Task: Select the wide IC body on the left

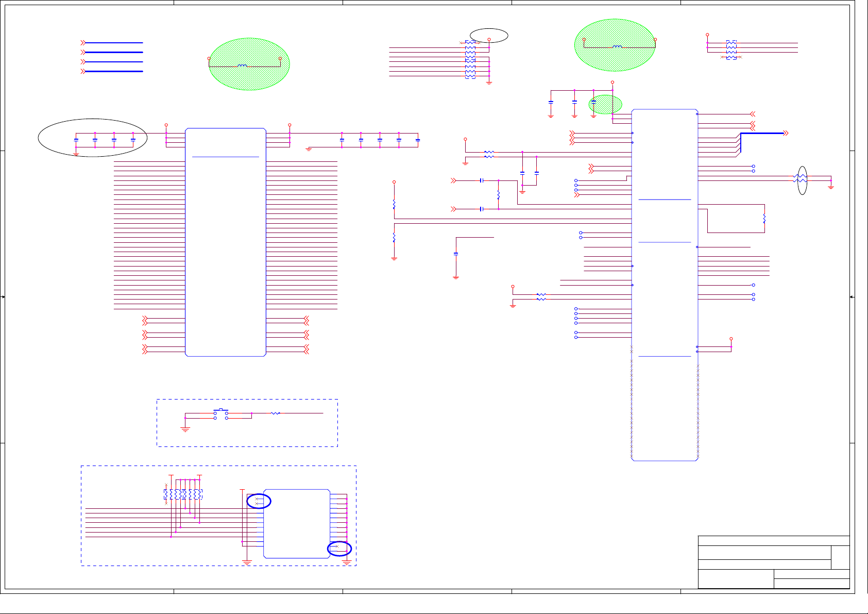Action: pyautogui.click(x=226, y=242)
